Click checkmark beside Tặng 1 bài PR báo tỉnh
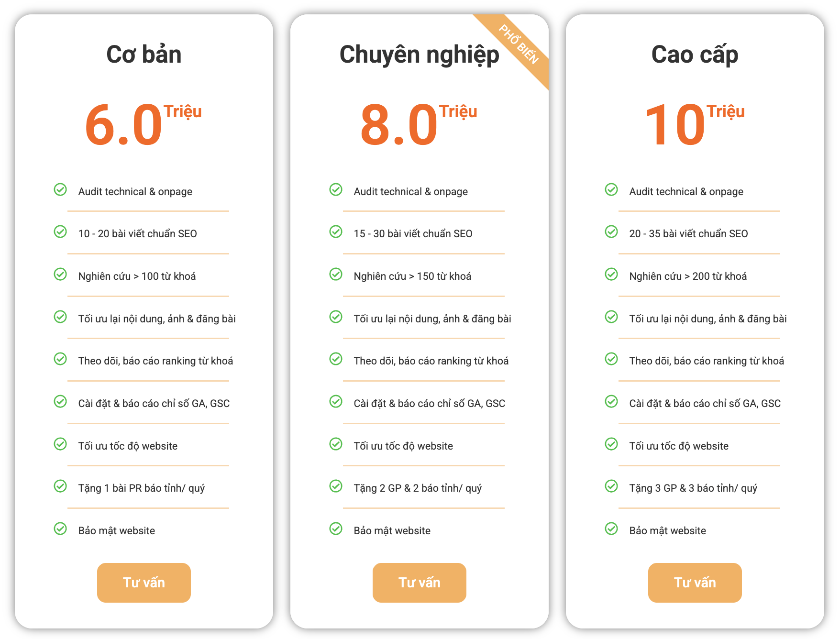 click(60, 486)
